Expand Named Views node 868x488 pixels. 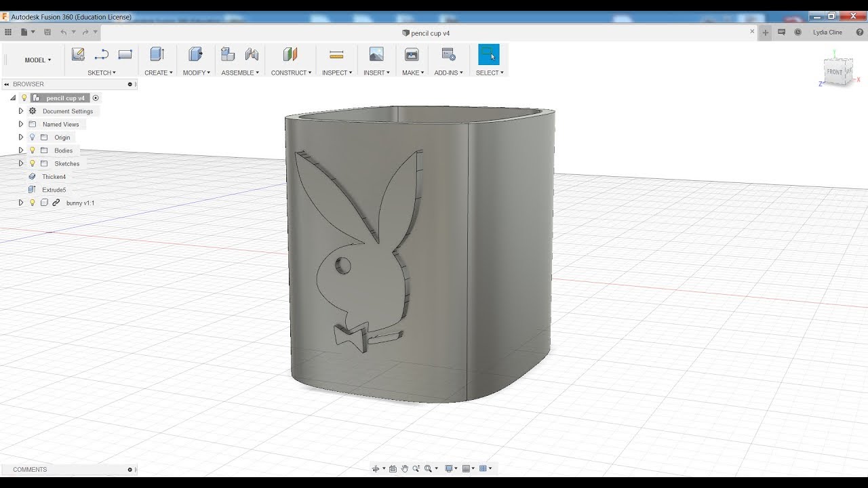point(21,124)
